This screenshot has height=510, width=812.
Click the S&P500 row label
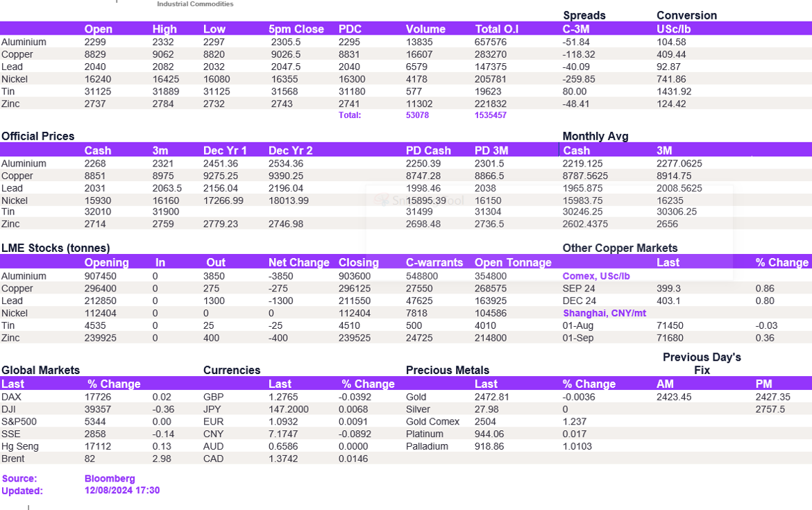tap(19, 422)
